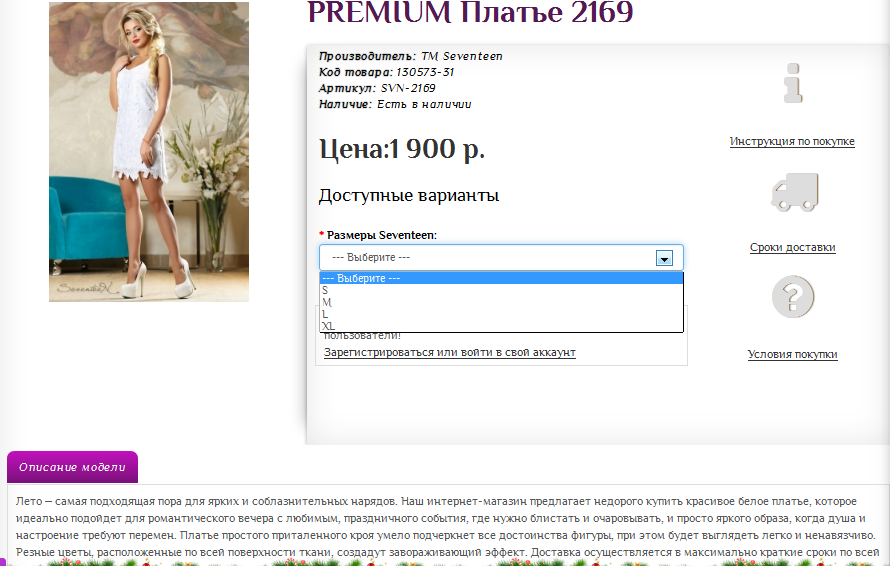Click the Наличие: Есть в наличии line
The image size is (890, 566).
click(x=395, y=104)
